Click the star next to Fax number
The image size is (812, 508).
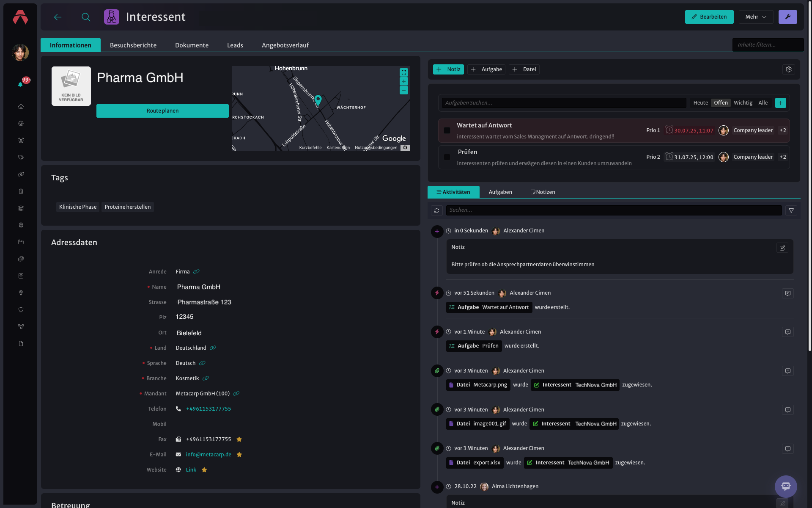coord(239,439)
